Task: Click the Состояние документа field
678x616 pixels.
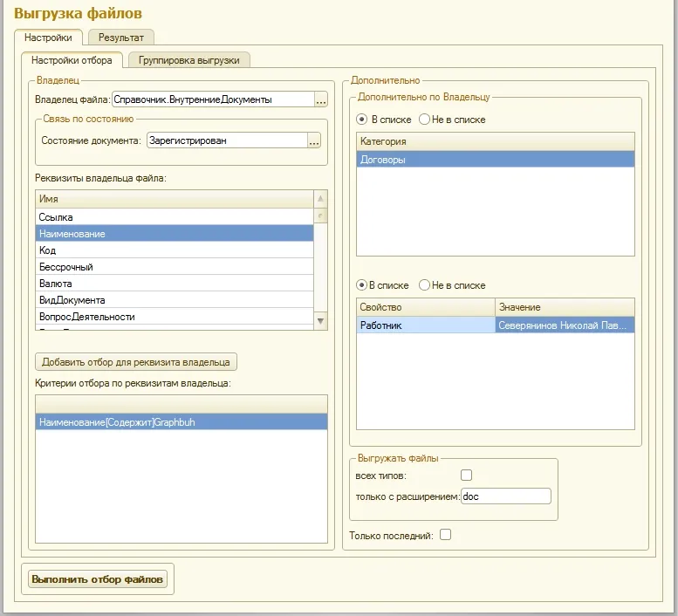Action: pyautogui.click(x=228, y=140)
